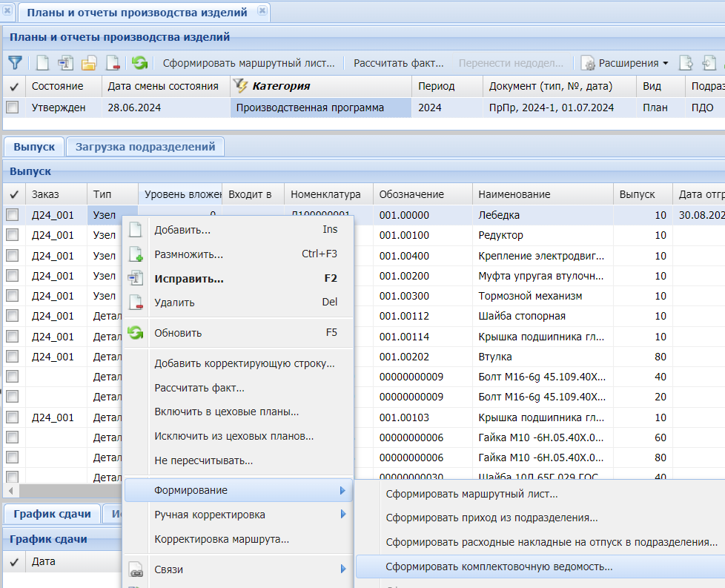
Task: Click the green refresh icon beside 'Обновить'
Action: click(x=136, y=332)
